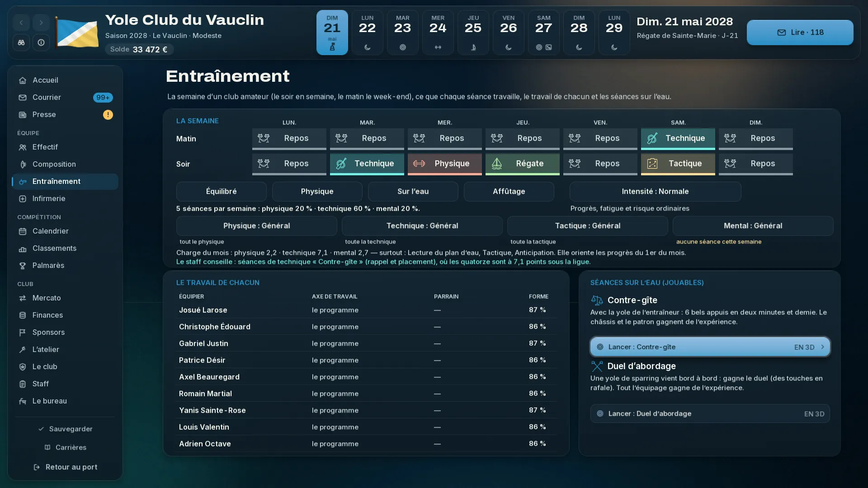Open the binoculars search icon
The width and height of the screenshot is (868, 488).
pos(21,42)
